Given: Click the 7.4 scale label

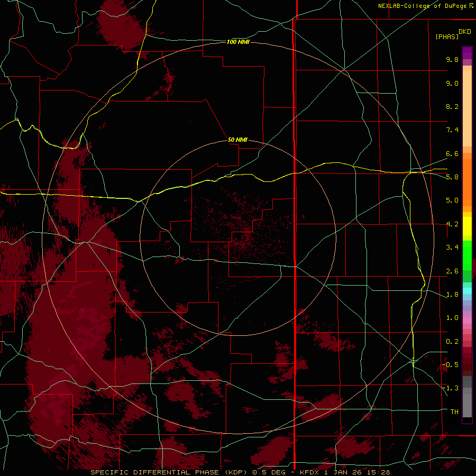Looking at the screenshot, I should pyautogui.click(x=452, y=130).
